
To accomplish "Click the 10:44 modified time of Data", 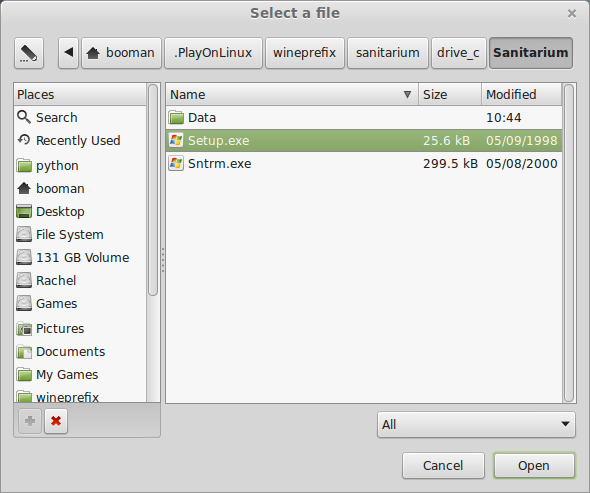I will (x=504, y=118).
